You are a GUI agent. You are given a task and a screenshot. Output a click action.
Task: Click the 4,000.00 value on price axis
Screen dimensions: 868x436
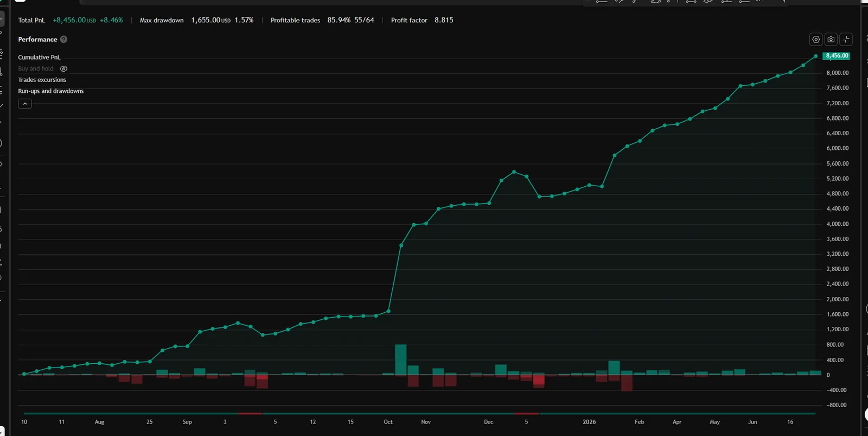coord(838,224)
